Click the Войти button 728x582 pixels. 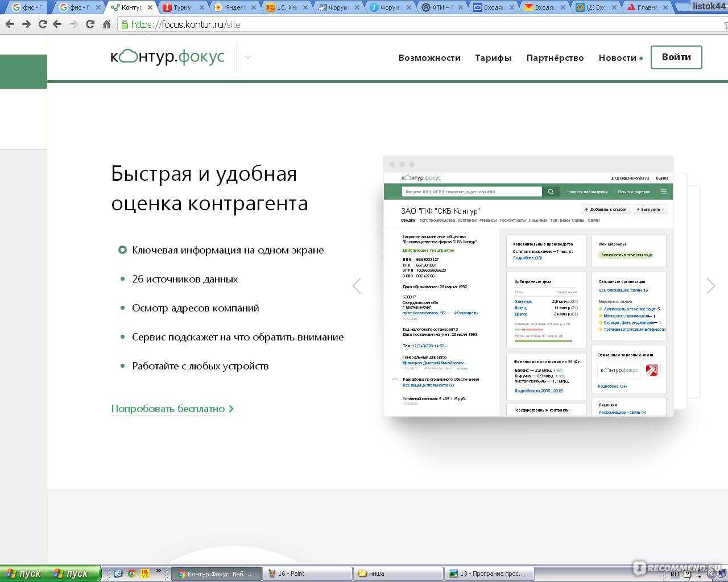[x=676, y=57]
